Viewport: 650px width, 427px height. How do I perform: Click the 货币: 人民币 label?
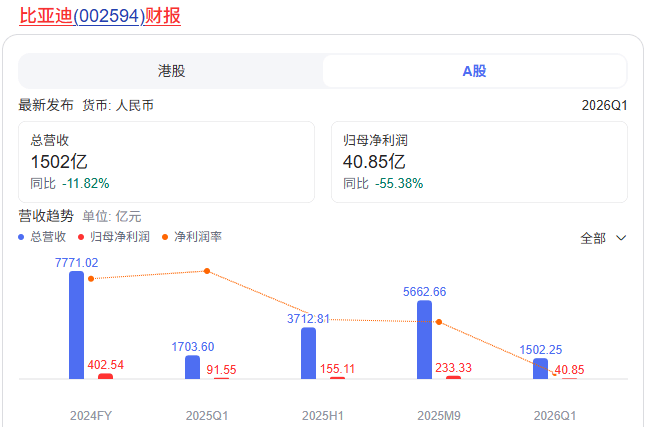(x=118, y=105)
